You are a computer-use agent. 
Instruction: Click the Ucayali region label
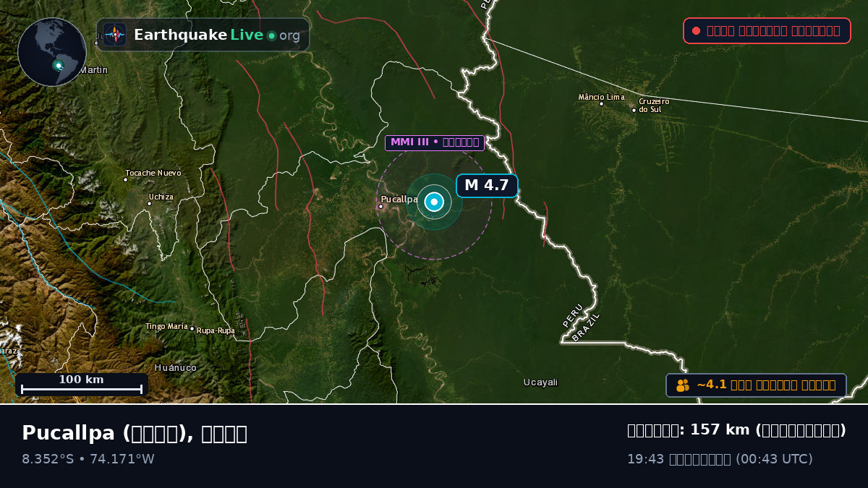coord(541,382)
